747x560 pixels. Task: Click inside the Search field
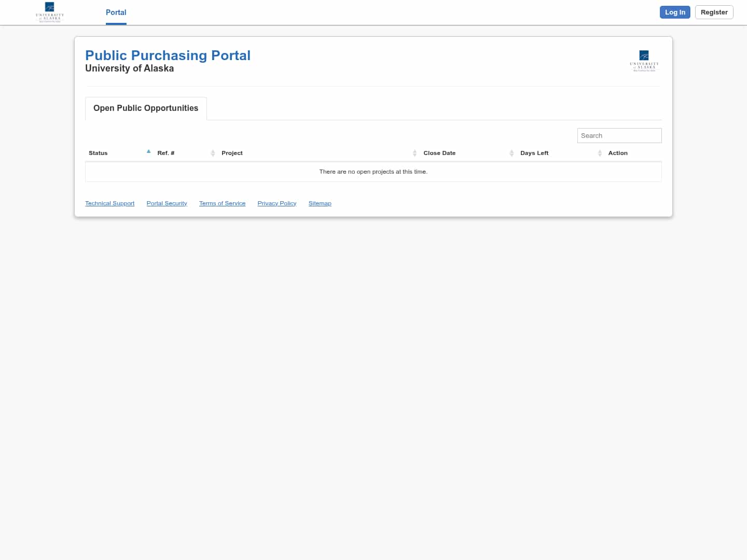(x=619, y=135)
